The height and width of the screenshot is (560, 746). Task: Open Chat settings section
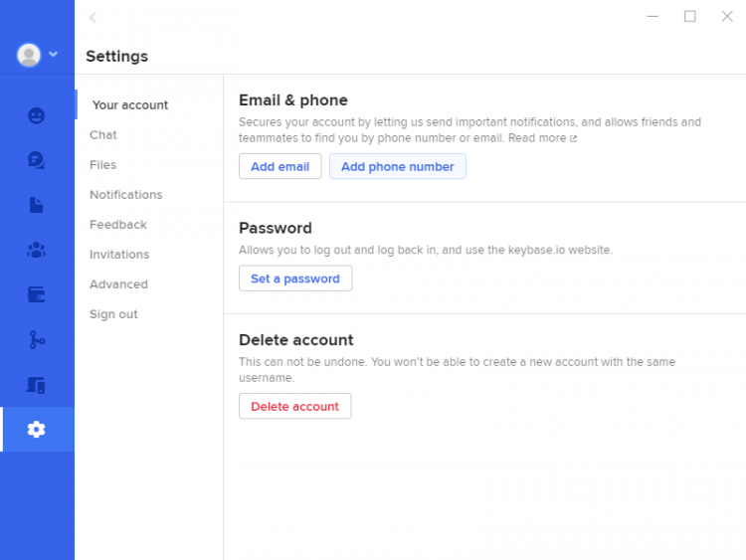point(103,135)
